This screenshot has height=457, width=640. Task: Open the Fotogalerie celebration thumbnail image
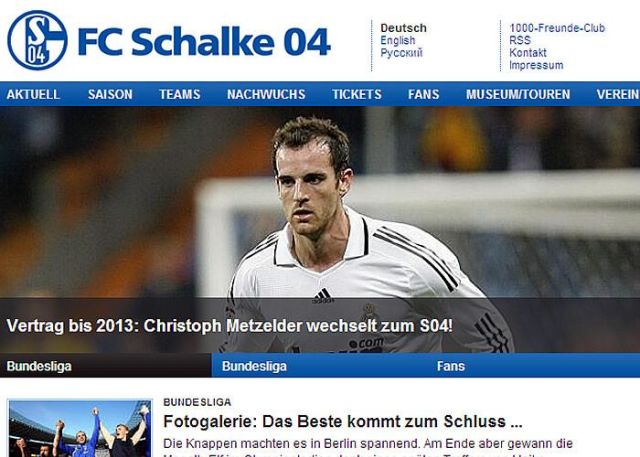click(80, 428)
